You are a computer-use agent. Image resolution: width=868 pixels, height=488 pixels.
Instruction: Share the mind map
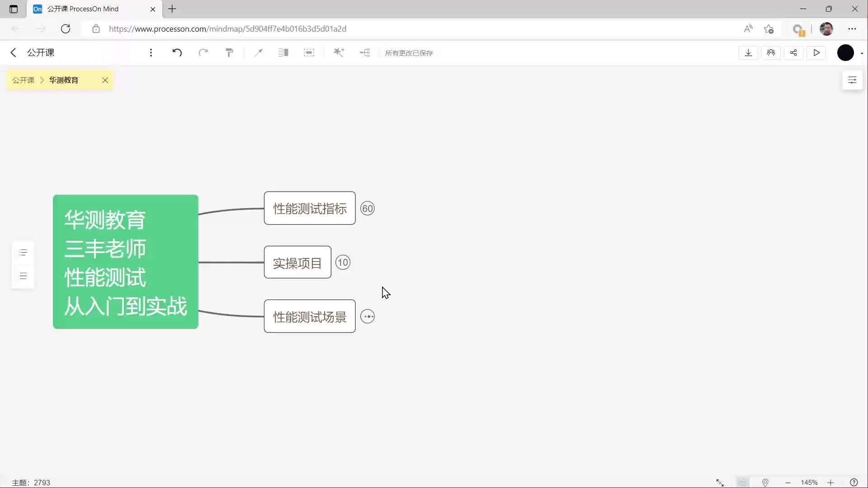(794, 53)
